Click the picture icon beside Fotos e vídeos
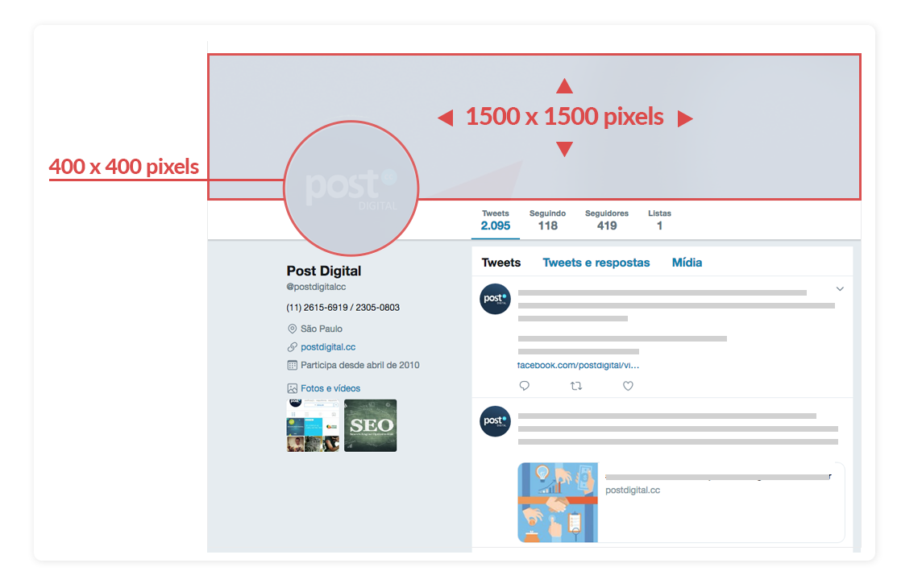Screen dimensions: 922x588 coord(292,388)
